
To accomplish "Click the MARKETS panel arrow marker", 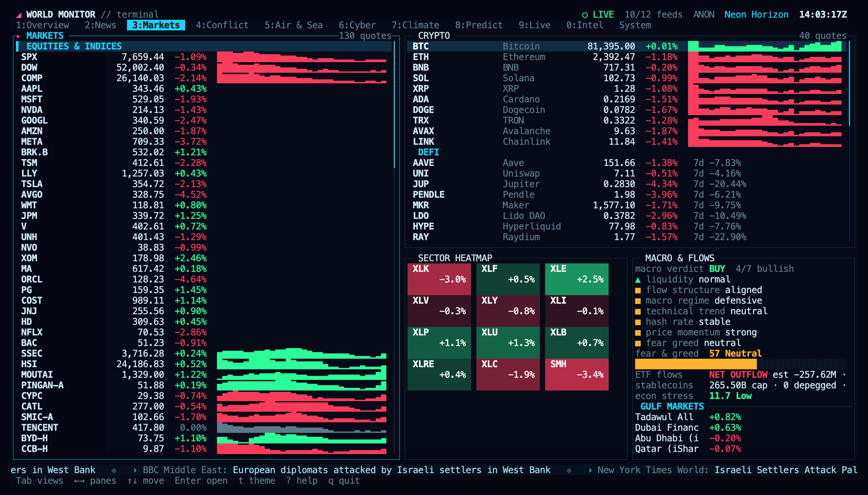I will (x=19, y=36).
